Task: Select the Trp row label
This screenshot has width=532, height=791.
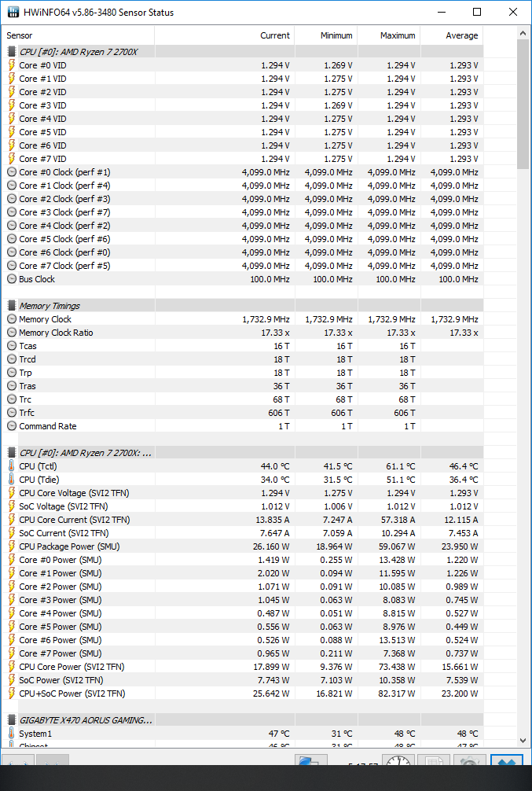Action: [25, 373]
